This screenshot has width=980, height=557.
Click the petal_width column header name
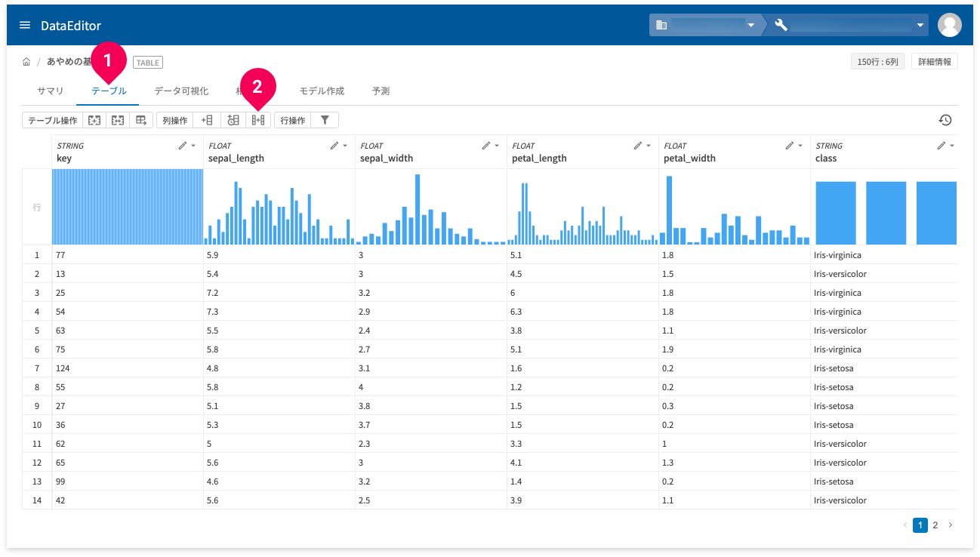(689, 158)
